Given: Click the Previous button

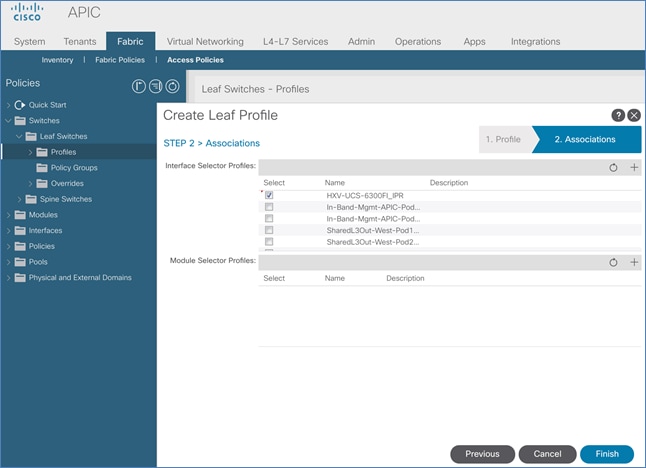Looking at the screenshot, I should (x=482, y=454).
